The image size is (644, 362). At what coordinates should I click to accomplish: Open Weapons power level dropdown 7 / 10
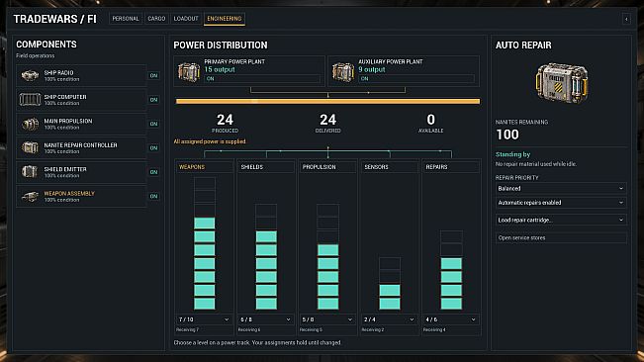[x=204, y=319]
